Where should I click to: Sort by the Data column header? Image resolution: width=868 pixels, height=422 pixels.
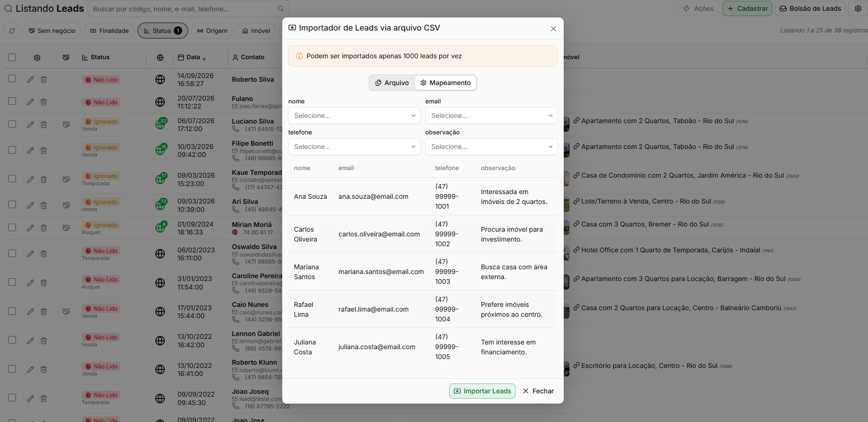click(192, 57)
